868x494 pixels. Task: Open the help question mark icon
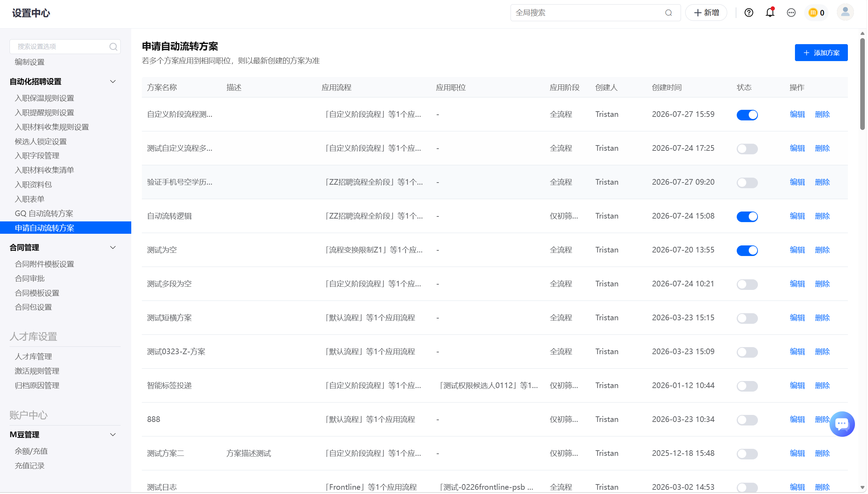click(749, 13)
